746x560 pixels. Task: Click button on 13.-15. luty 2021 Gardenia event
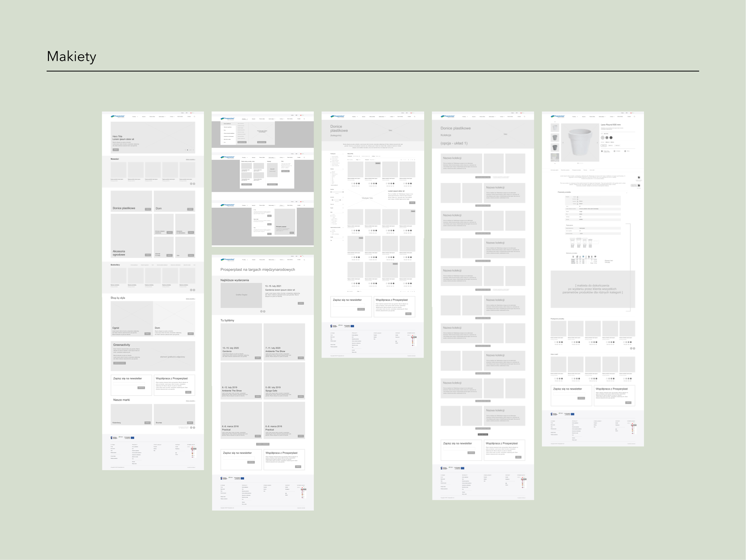[x=301, y=303]
